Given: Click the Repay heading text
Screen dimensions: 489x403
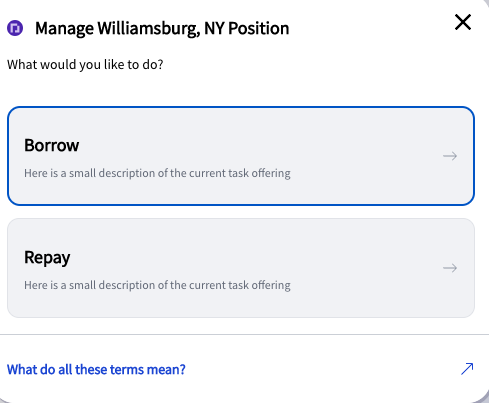Looking at the screenshot, I should pyautogui.click(x=47, y=258).
